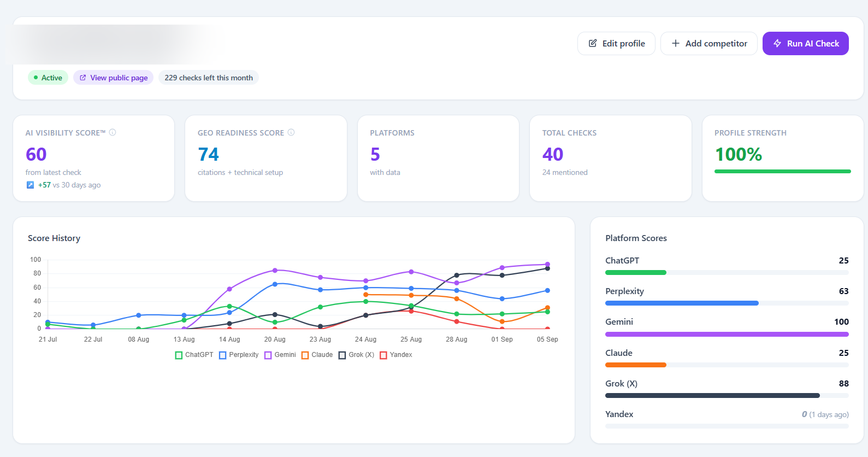Click the 229 checks left this month badge
The width and height of the screenshot is (868, 457).
pos(209,78)
